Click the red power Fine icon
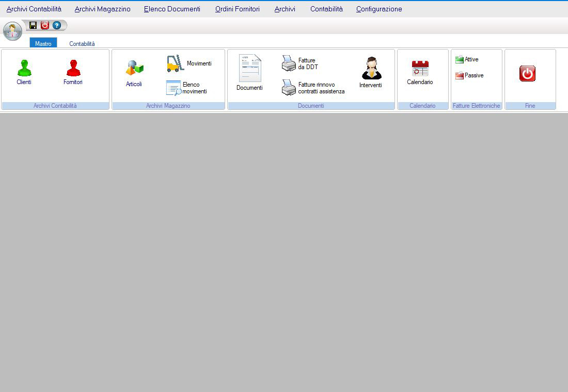 (527, 73)
